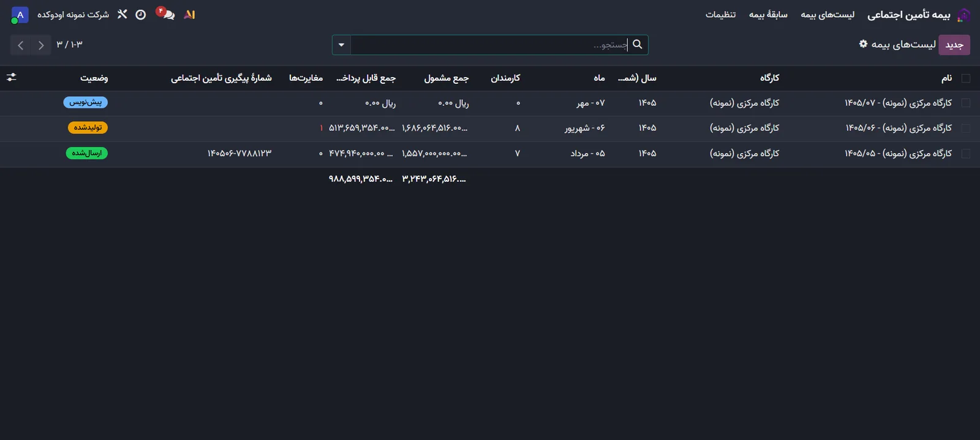Toggle the select-all header checkbox
Viewport: 980px width, 440px height.
[x=966, y=78]
